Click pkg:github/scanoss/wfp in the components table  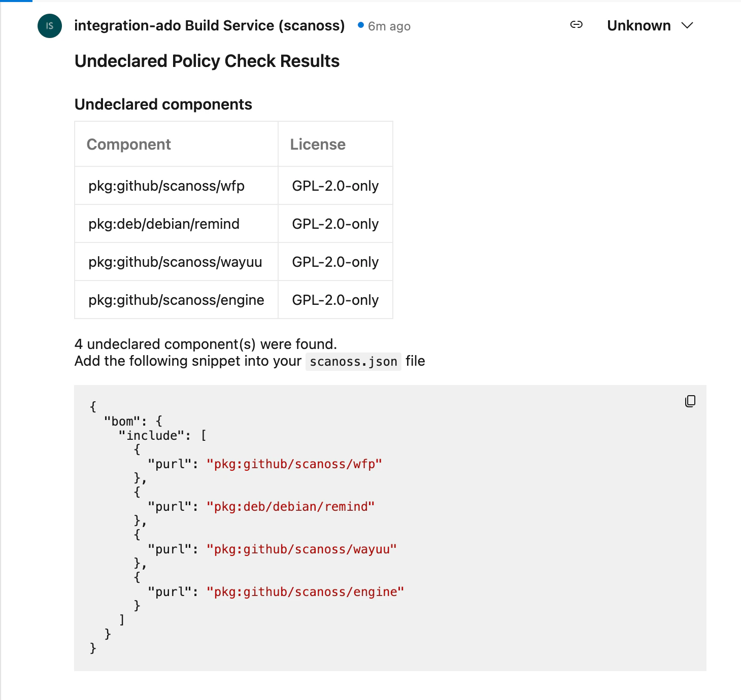(166, 186)
